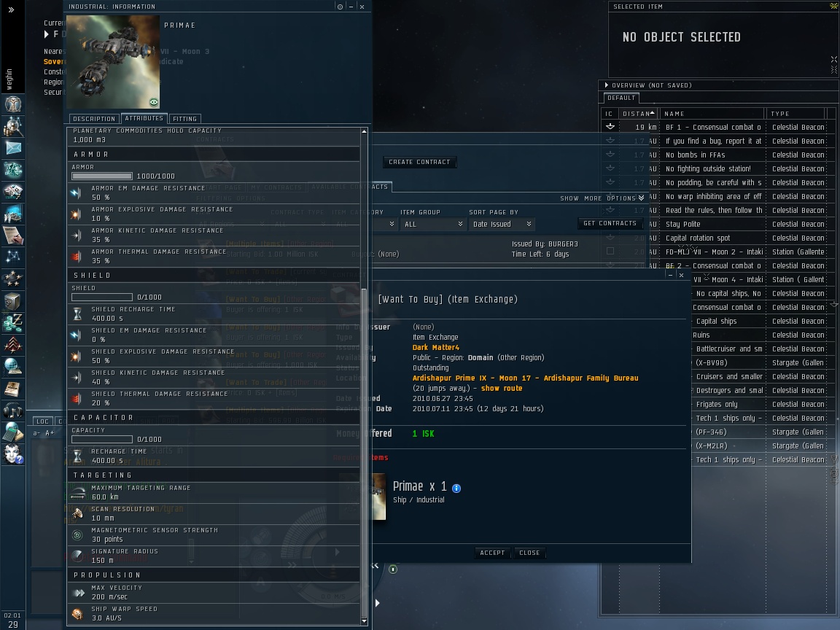Click the armor 1000/1000 gauge bar
The image size is (840, 630).
(x=102, y=176)
